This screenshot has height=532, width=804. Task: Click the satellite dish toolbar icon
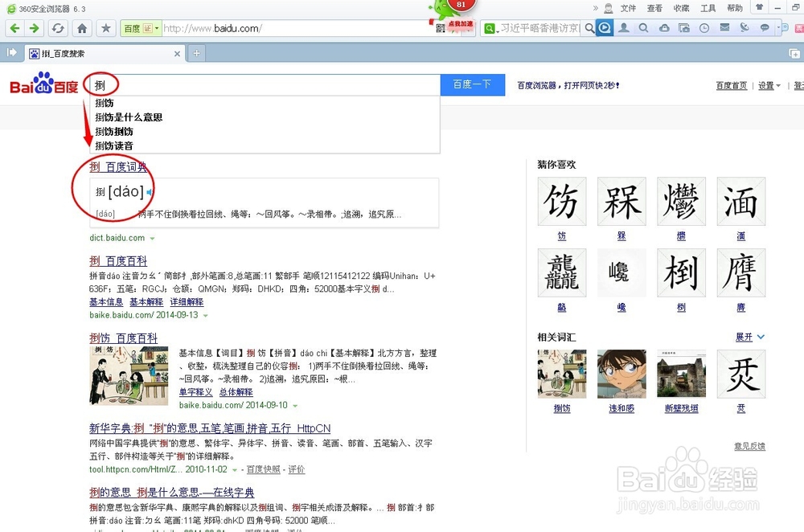coord(745,27)
